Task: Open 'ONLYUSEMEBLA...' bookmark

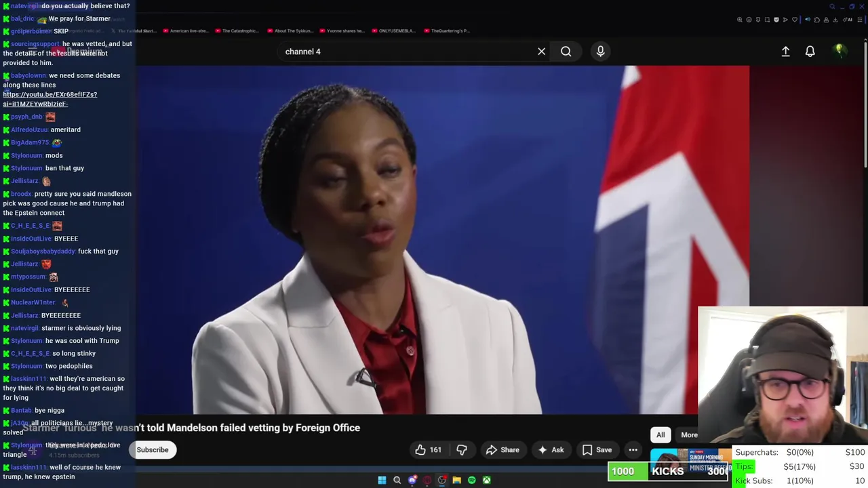Action: pos(393,30)
